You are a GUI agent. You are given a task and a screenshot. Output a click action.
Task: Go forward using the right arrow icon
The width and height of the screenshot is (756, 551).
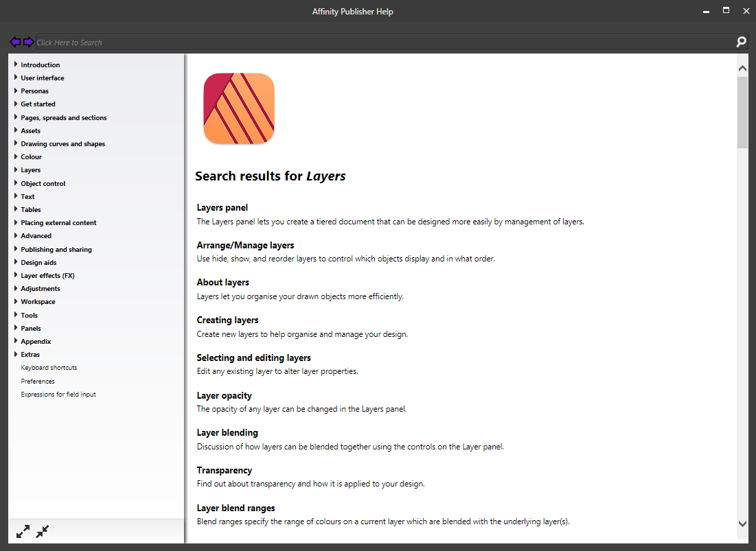(28, 42)
